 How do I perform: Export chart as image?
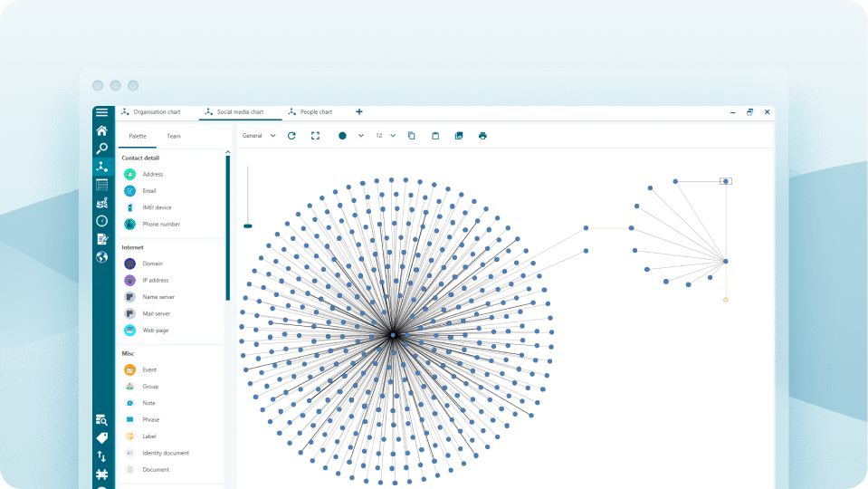click(459, 136)
